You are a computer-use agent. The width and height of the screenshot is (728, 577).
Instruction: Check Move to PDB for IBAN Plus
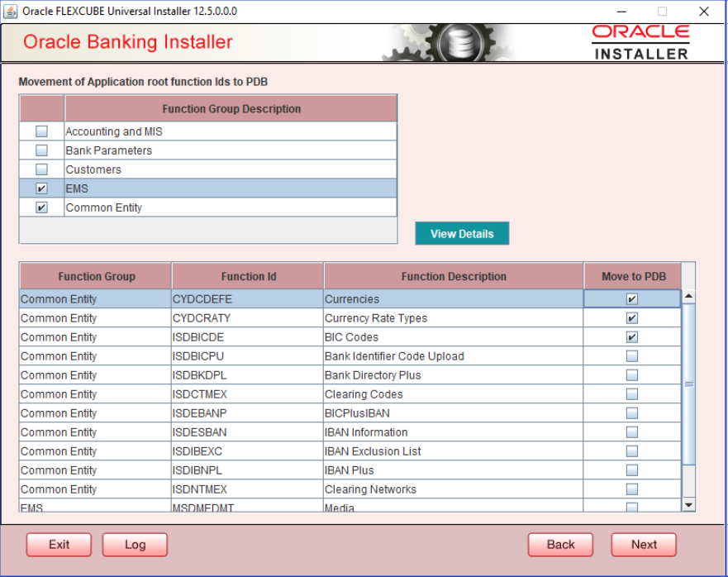[632, 470]
